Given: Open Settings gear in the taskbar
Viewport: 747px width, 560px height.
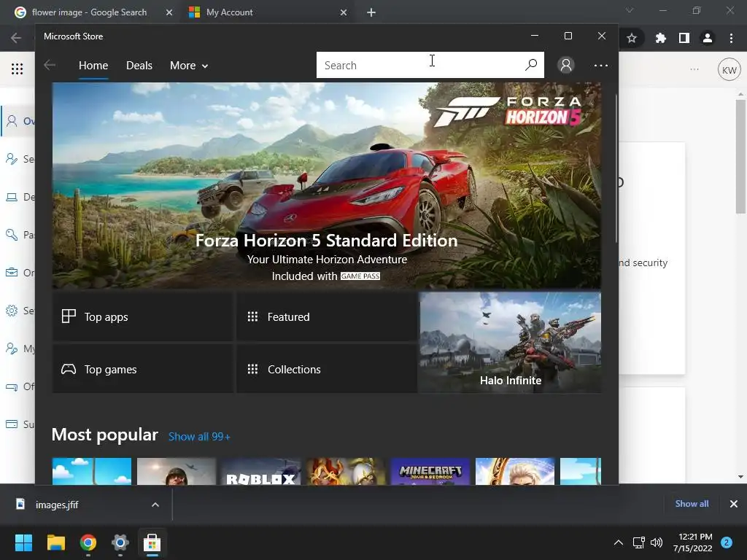Looking at the screenshot, I should tap(120, 542).
